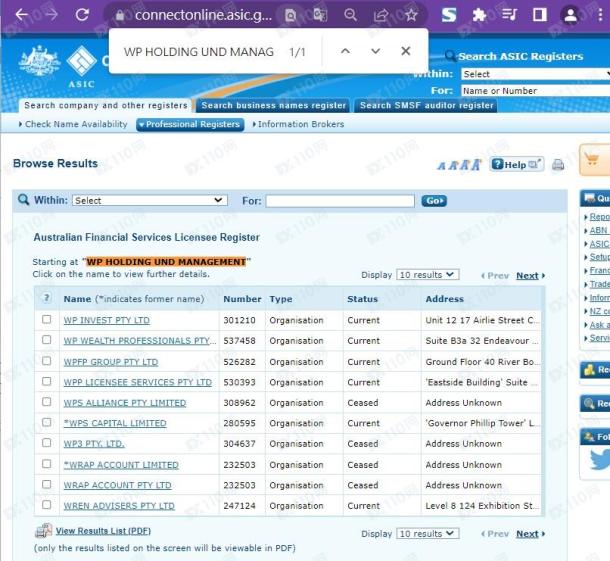Image resolution: width=610 pixels, height=561 pixels.
Task: Click the ASIC logo
Action: coord(81,66)
